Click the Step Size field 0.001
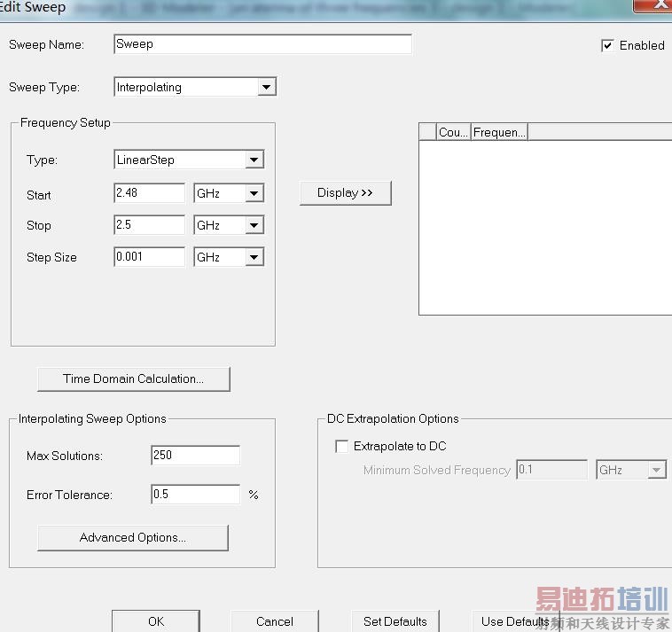The image size is (672, 632). 150,257
